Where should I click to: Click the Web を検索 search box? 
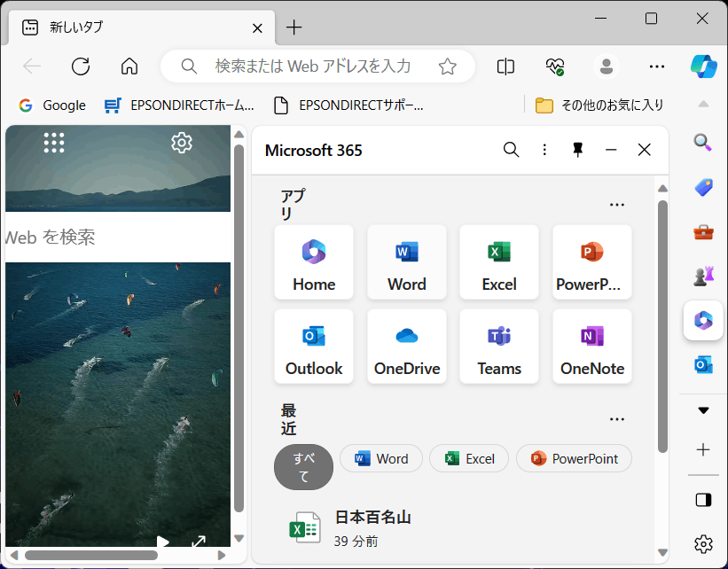118,238
